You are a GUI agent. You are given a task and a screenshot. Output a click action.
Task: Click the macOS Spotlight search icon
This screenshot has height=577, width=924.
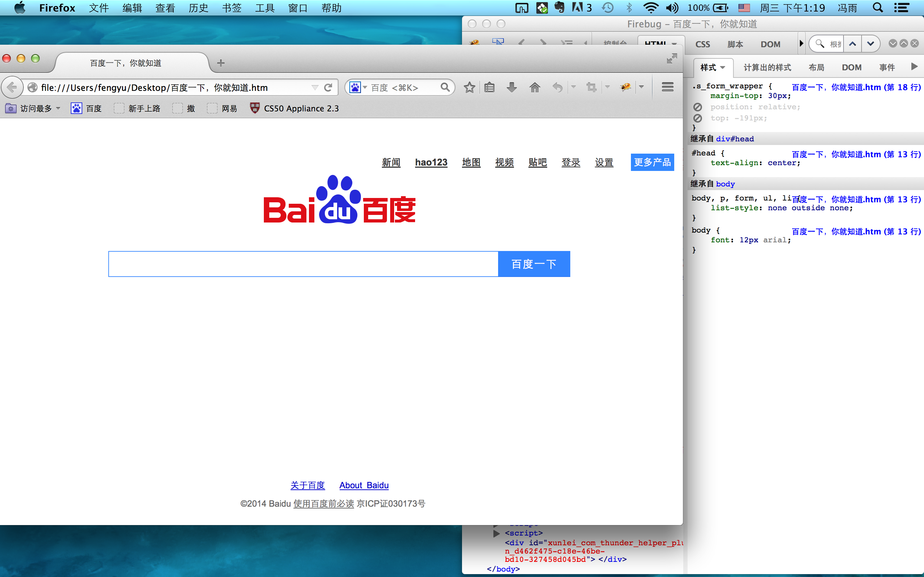pyautogui.click(x=878, y=8)
